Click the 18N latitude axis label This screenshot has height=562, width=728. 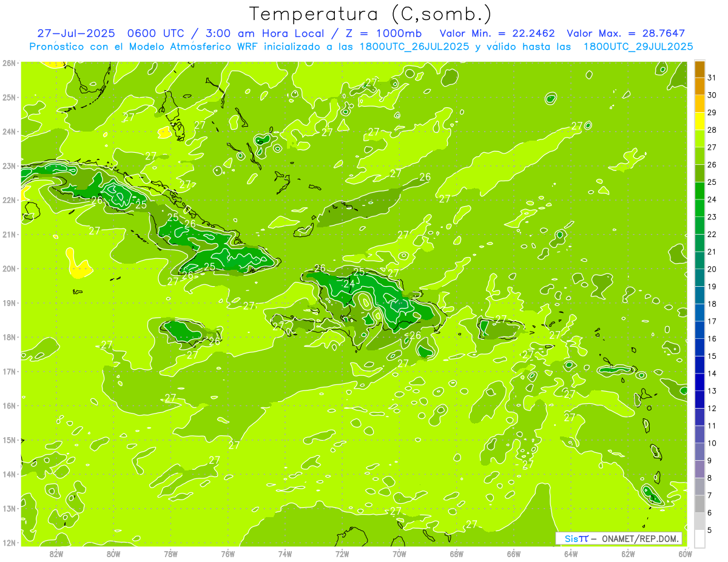[9, 337]
